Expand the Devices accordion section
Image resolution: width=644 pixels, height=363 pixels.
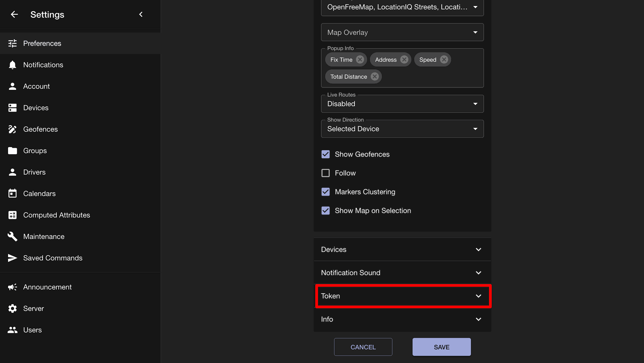pos(402,249)
